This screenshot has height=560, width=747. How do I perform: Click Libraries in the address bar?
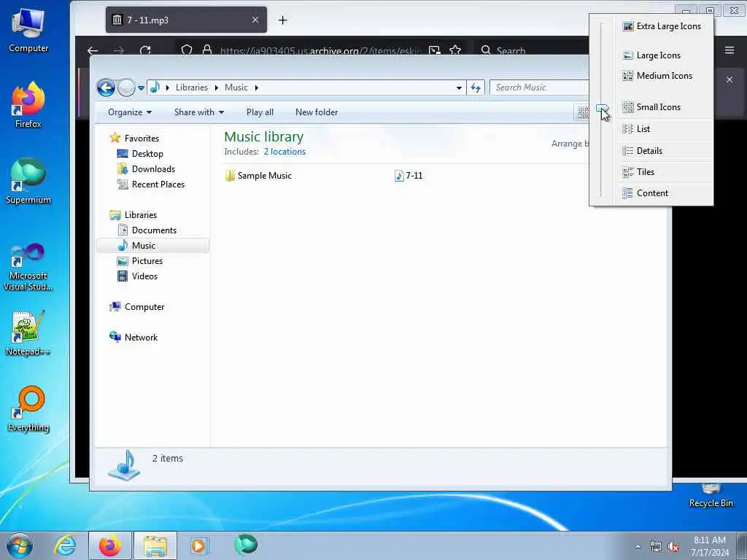coord(192,87)
